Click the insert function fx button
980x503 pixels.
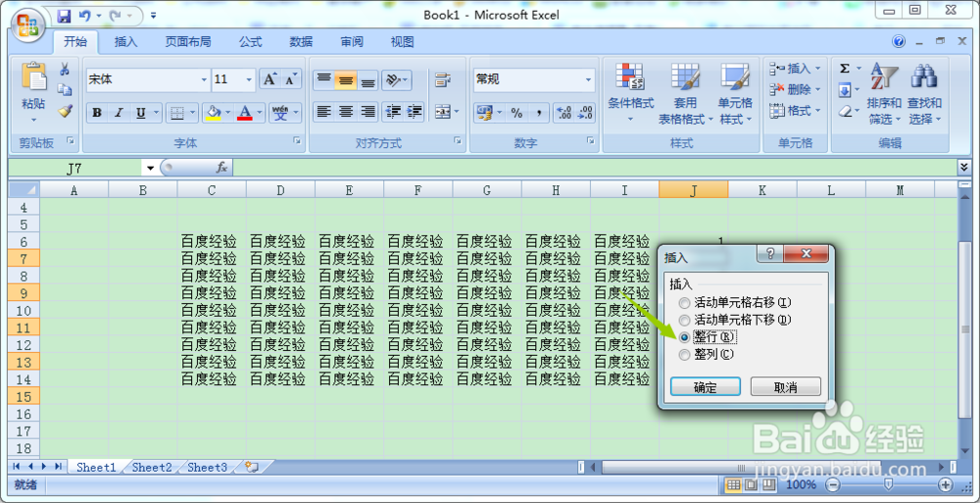[x=221, y=168]
